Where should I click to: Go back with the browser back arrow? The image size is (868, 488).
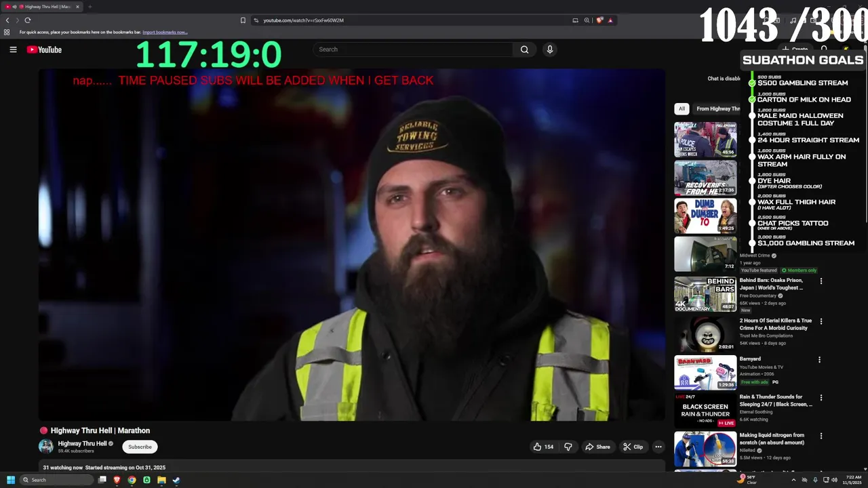coord(7,20)
